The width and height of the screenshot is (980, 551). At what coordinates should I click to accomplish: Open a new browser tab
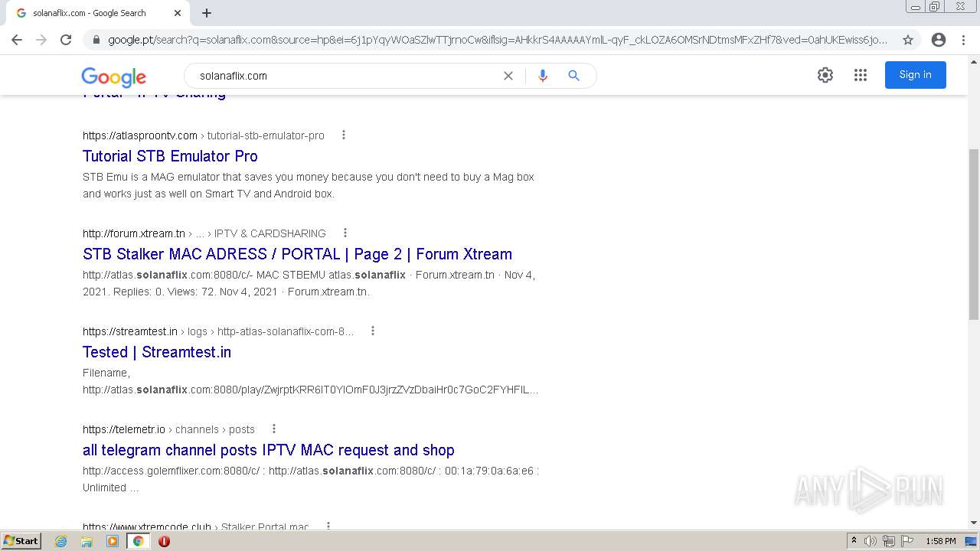(207, 13)
